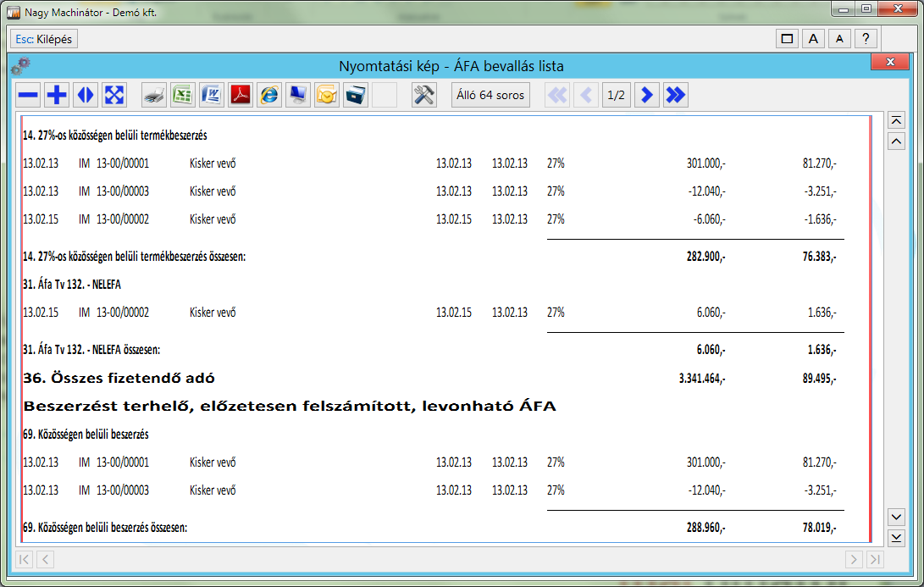Zoom in with the plus icon

click(x=57, y=95)
